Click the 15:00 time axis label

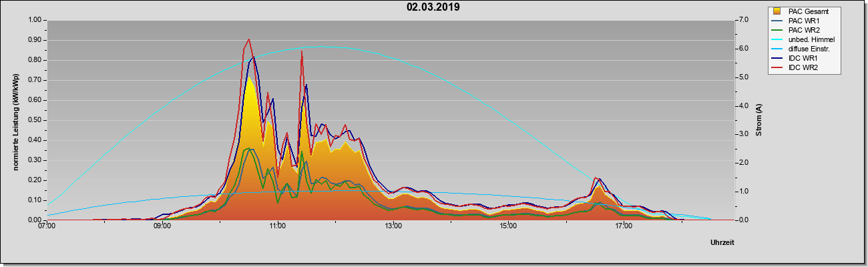pos(508,227)
